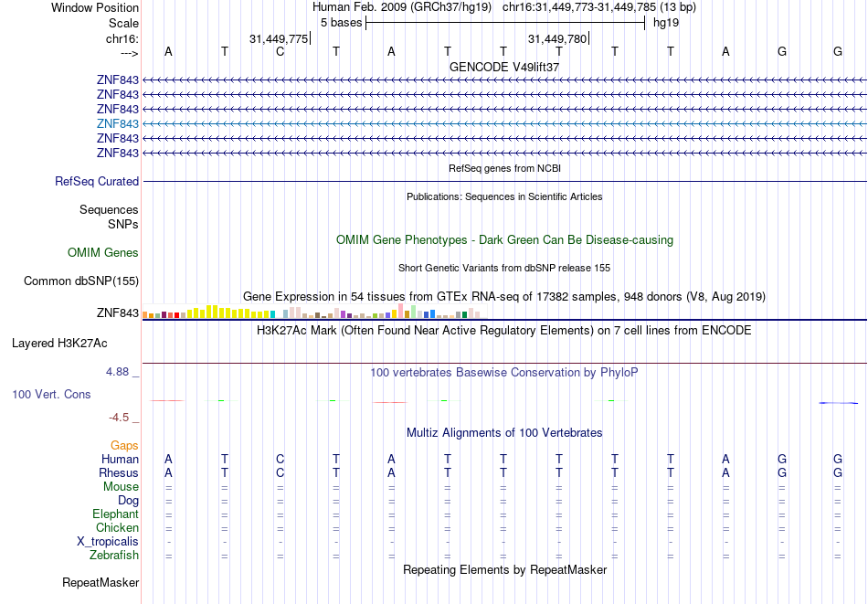Screen dimensions: 868x604
Task: Click the Human species label
Action: coord(120,460)
